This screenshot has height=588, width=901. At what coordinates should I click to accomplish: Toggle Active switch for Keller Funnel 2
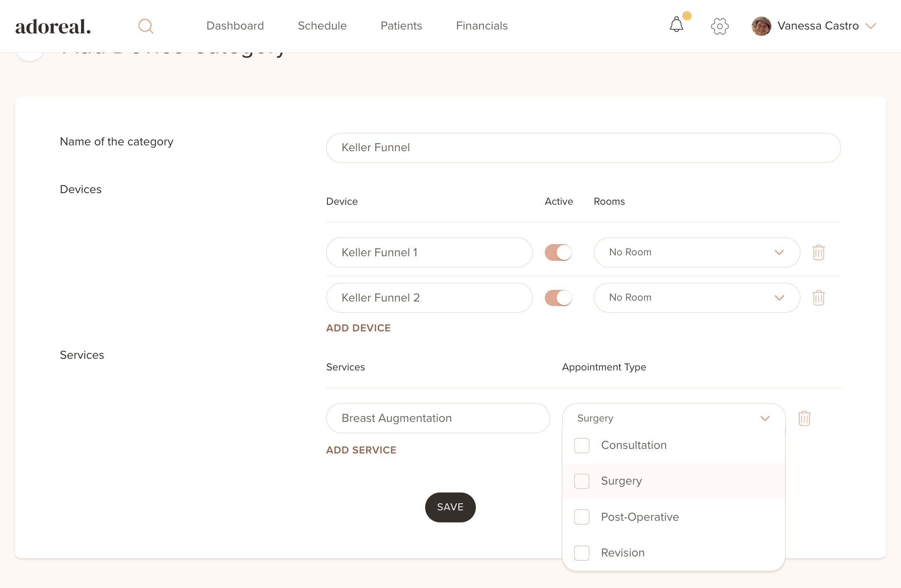(558, 298)
